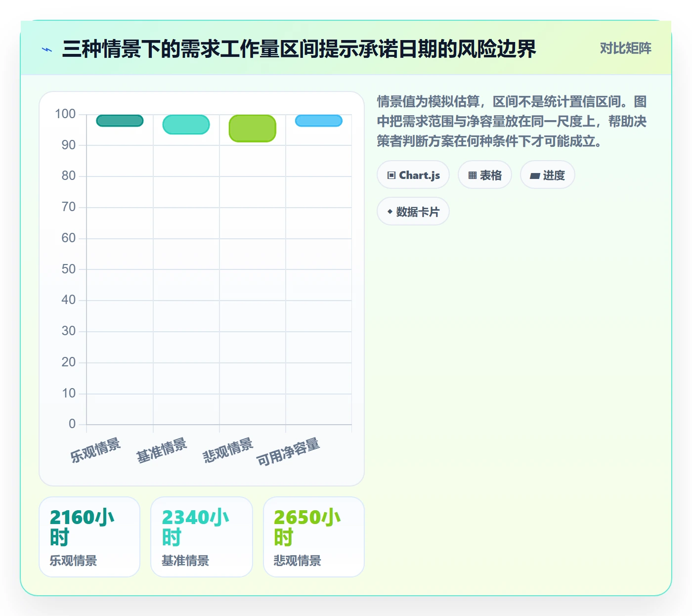This screenshot has height=616, width=692.
Task: Open the 2340小时 基准情景 data card
Action: click(x=202, y=537)
